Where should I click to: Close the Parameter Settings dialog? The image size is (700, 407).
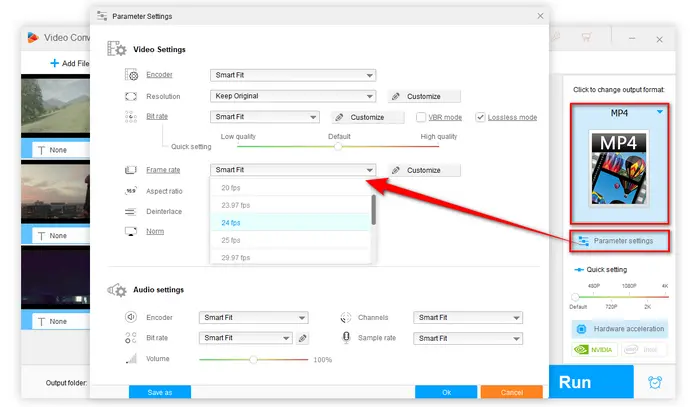[540, 16]
